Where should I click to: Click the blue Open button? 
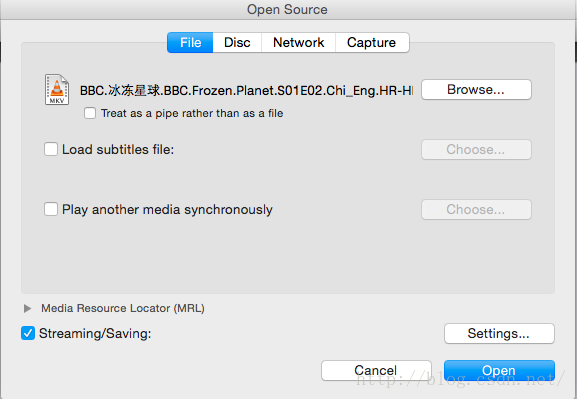click(499, 370)
